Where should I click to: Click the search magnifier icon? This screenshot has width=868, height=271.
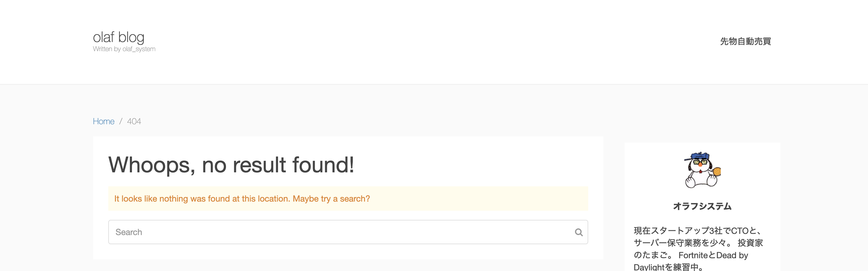(578, 232)
